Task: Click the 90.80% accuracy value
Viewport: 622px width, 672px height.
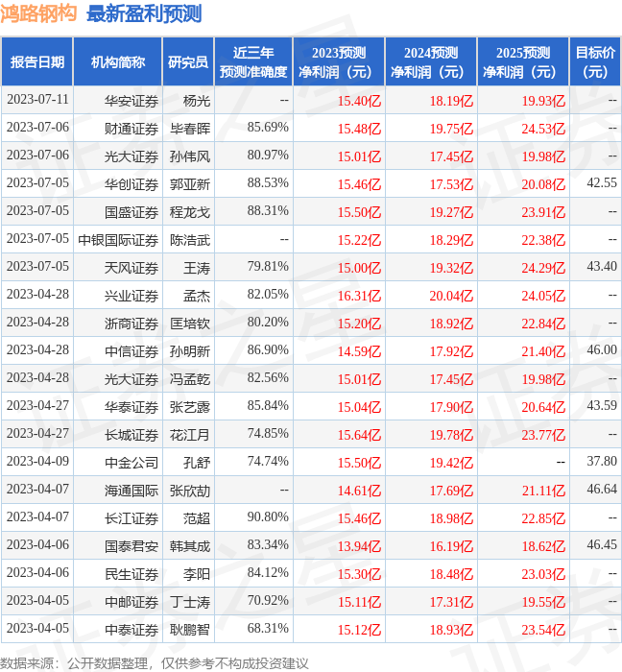Action: pos(268,517)
